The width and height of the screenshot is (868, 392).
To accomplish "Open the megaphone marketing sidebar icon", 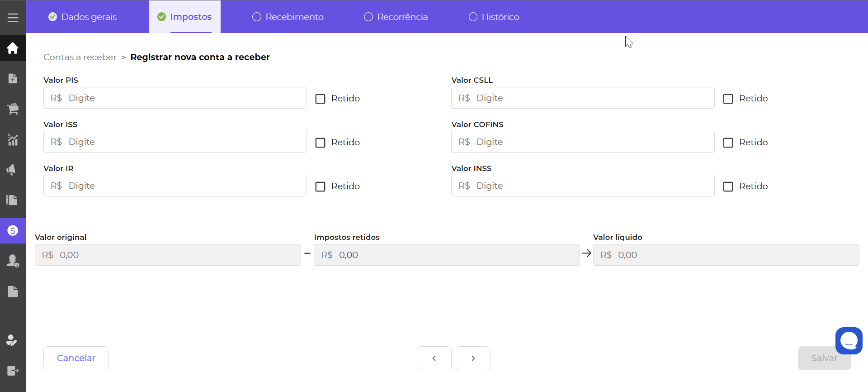I will [13, 170].
